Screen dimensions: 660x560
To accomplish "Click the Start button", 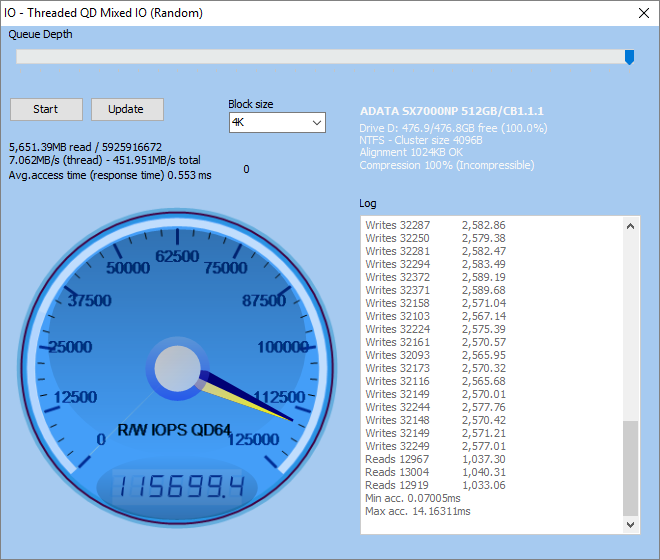I will [46, 109].
